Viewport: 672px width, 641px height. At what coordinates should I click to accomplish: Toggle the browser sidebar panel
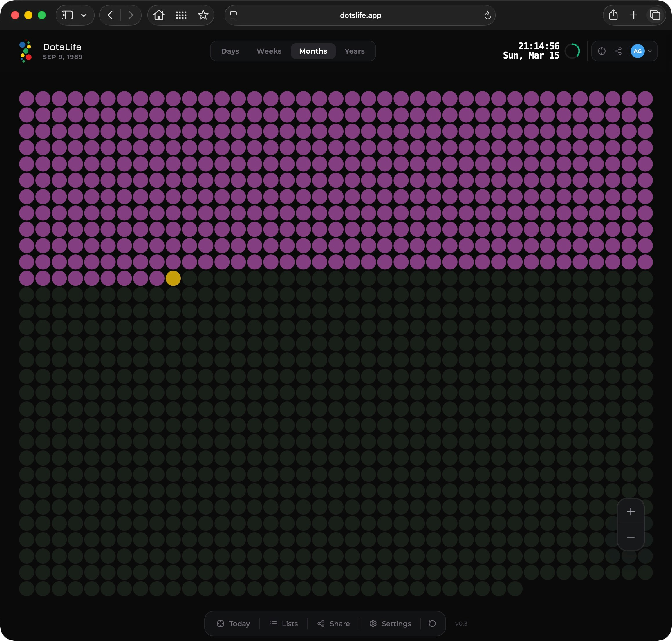[67, 15]
